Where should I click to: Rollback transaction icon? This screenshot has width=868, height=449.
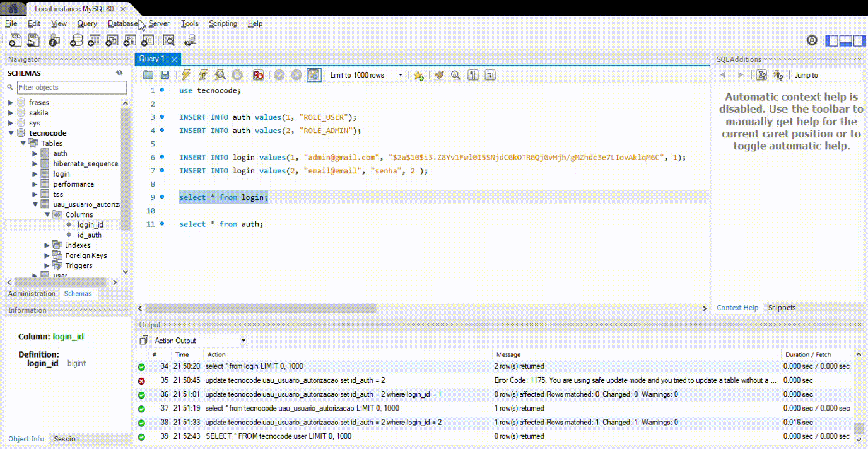click(x=296, y=75)
